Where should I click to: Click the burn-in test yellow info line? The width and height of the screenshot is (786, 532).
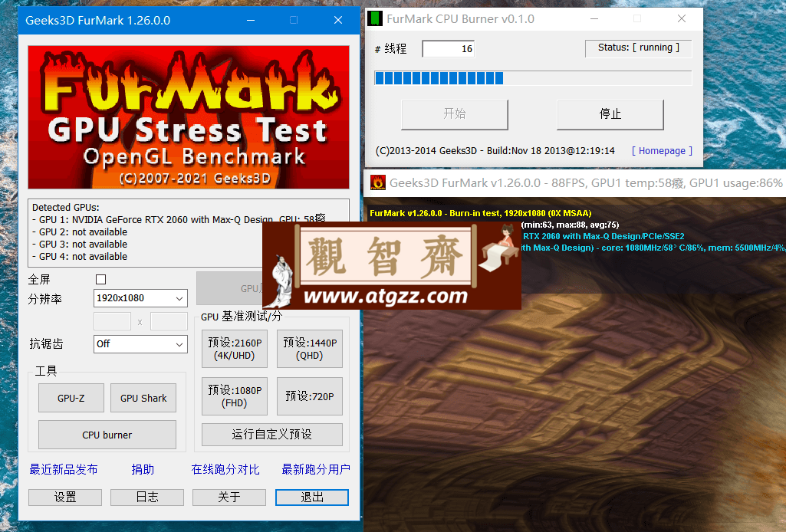(481, 213)
